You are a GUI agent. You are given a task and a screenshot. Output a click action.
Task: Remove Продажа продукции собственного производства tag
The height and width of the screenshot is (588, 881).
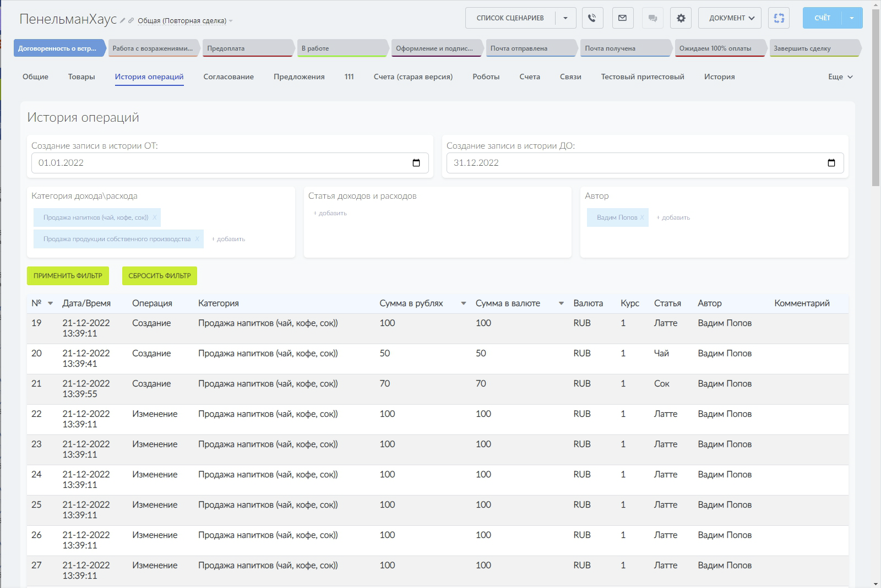click(x=197, y=239)
